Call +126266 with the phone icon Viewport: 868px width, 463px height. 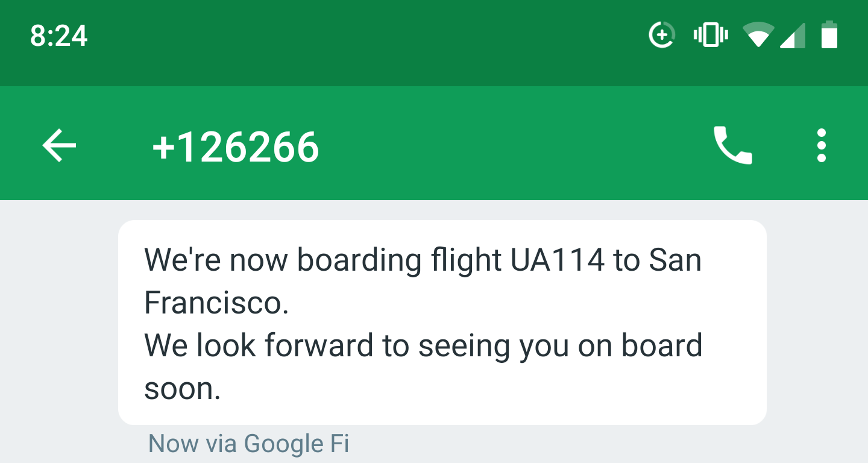click(x=732, y=146)
